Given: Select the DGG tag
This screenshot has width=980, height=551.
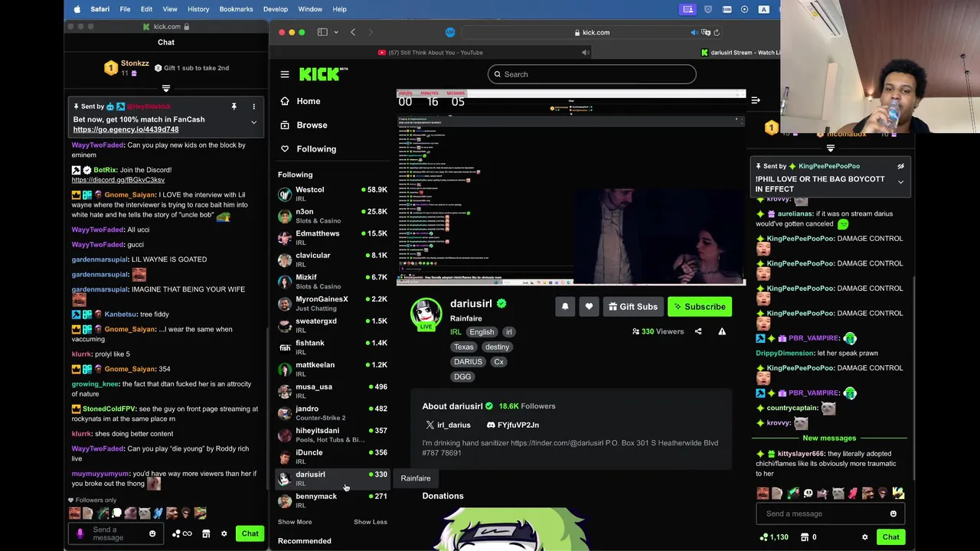Looking at the screenshot, I should point(462,377).
